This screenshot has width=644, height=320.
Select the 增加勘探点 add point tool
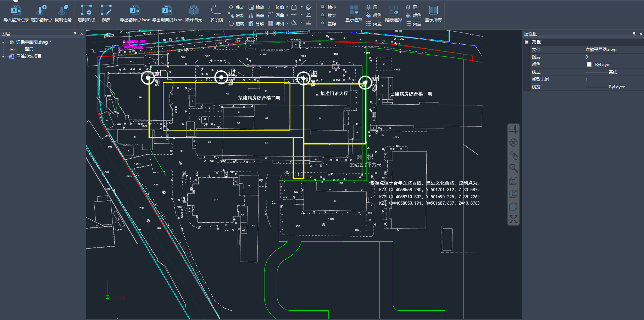click(x=41, y=13)
